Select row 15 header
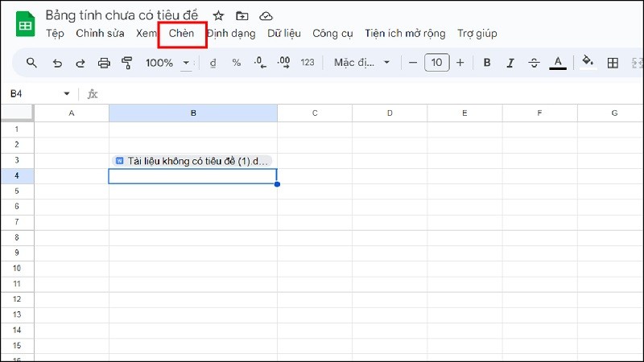Viewport: 644px width, 362px height. pos(17,346)
